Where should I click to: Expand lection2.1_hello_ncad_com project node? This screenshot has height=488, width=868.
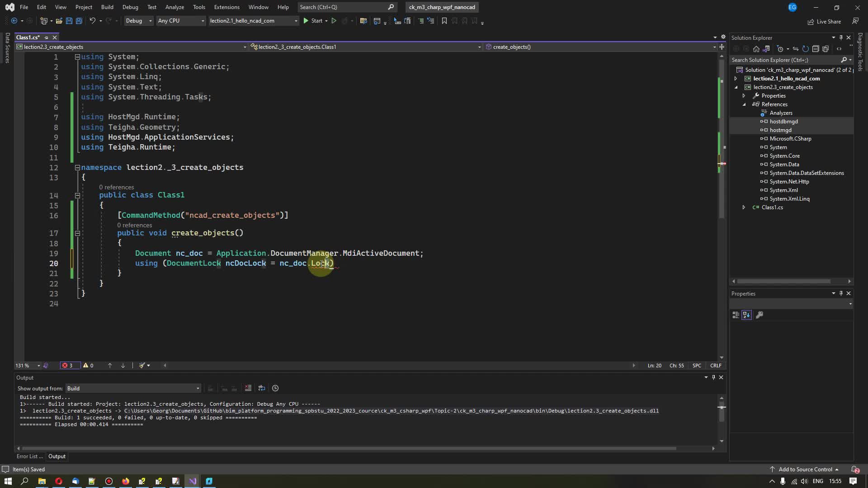pyautogui.click(x=736, y=79)
